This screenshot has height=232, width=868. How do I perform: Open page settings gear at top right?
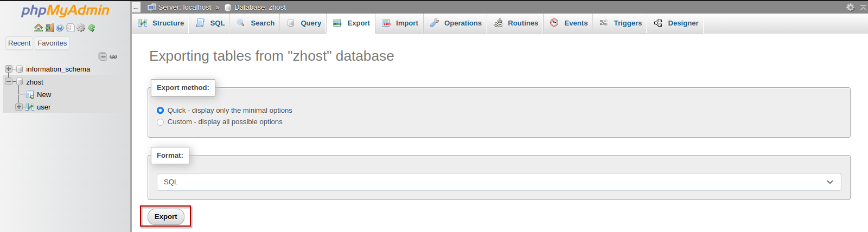point(850,7)
